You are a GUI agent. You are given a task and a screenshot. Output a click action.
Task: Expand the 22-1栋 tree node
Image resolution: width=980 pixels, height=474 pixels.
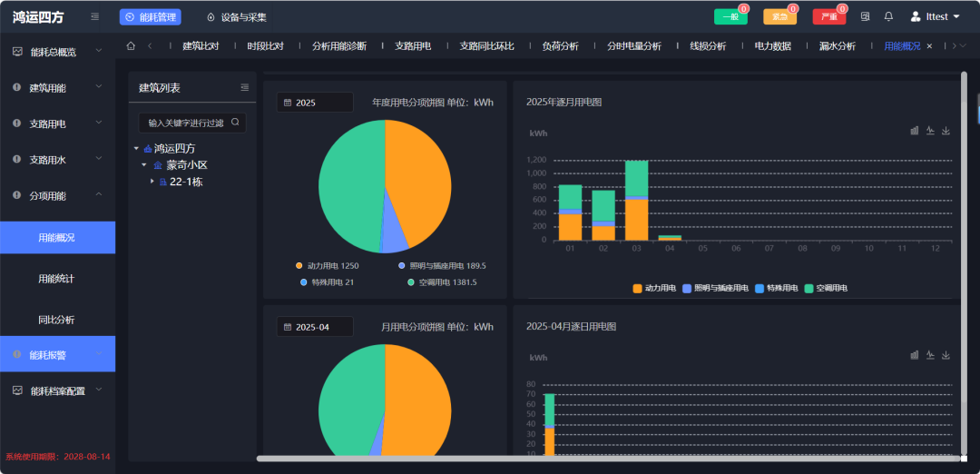click(152, 182)
